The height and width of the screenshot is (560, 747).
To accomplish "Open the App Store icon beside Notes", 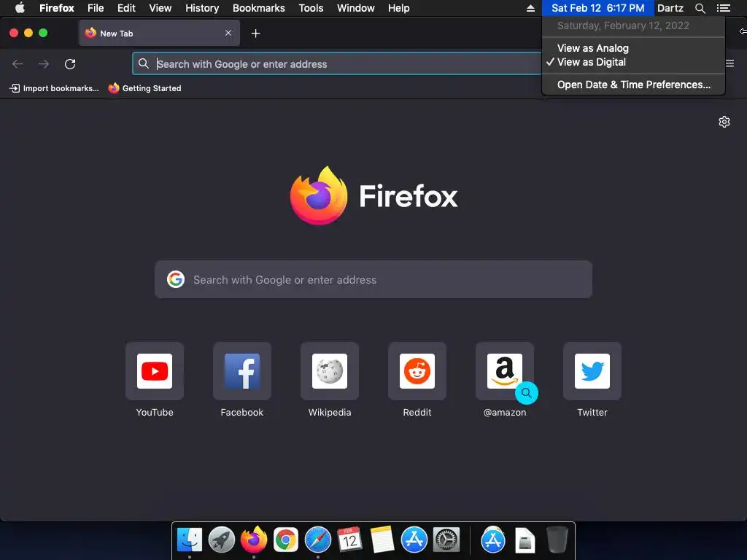I will (414, 540).
